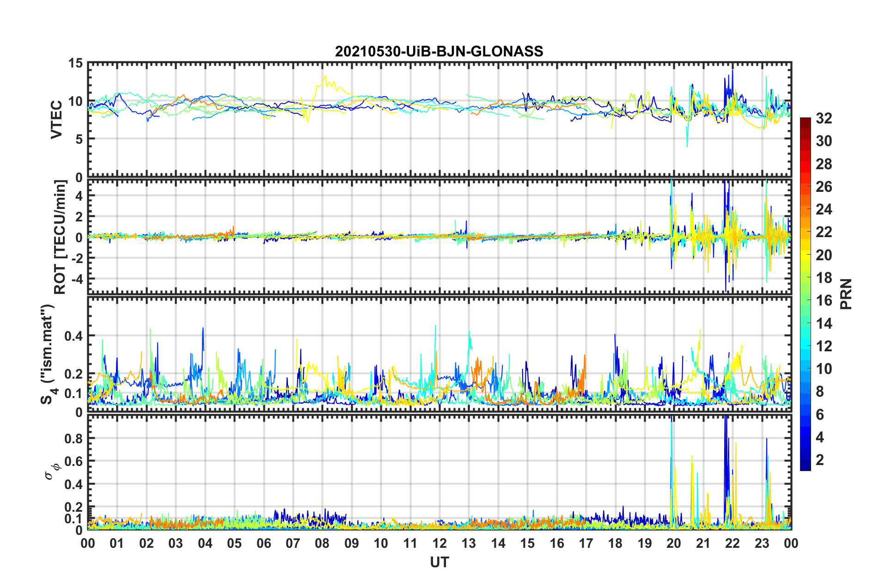
Task: Click x-axis tick label 16
Action: [x=557, y=543]
